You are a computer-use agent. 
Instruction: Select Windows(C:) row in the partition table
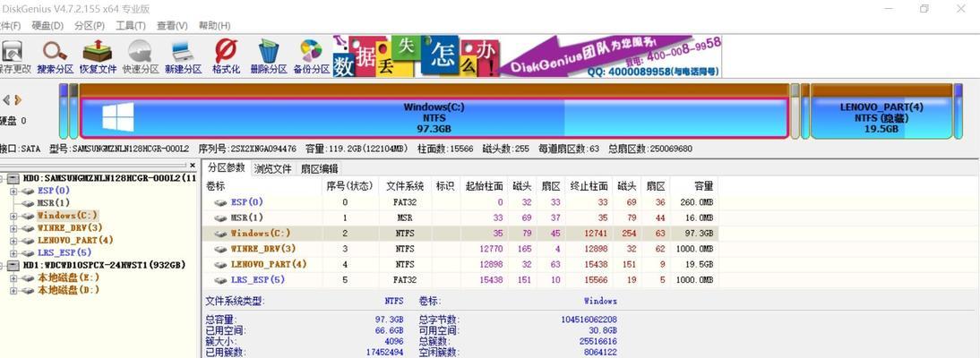(461, 233)
